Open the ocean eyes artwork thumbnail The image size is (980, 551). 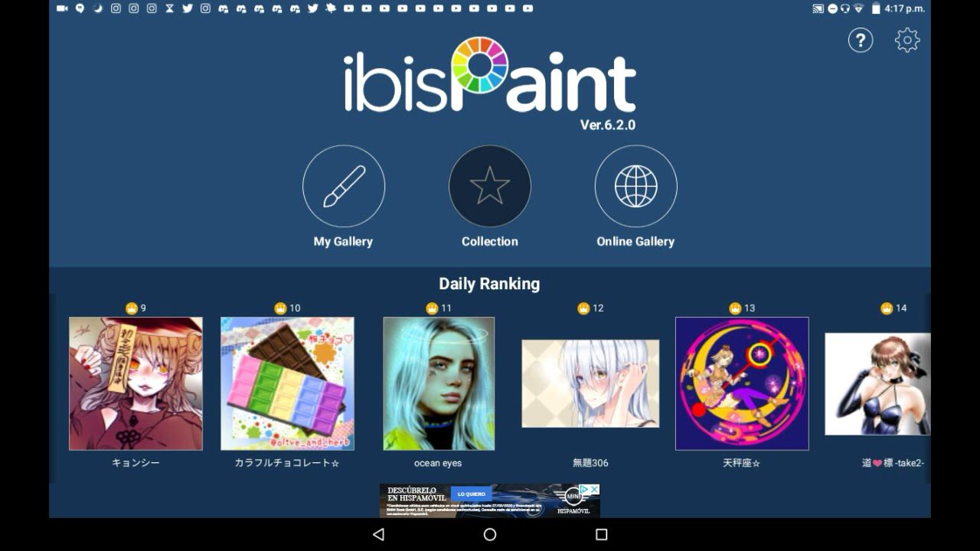pyautogui.click(x=439, y=383)
